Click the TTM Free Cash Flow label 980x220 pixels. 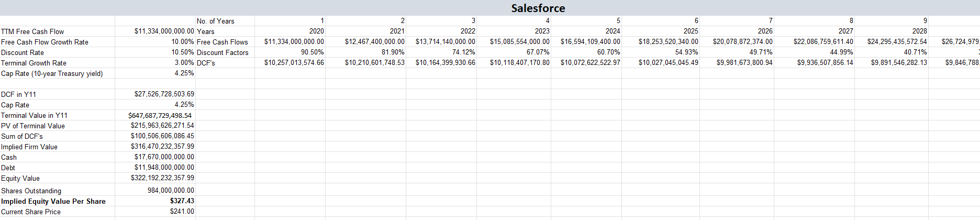pos(32,31)
